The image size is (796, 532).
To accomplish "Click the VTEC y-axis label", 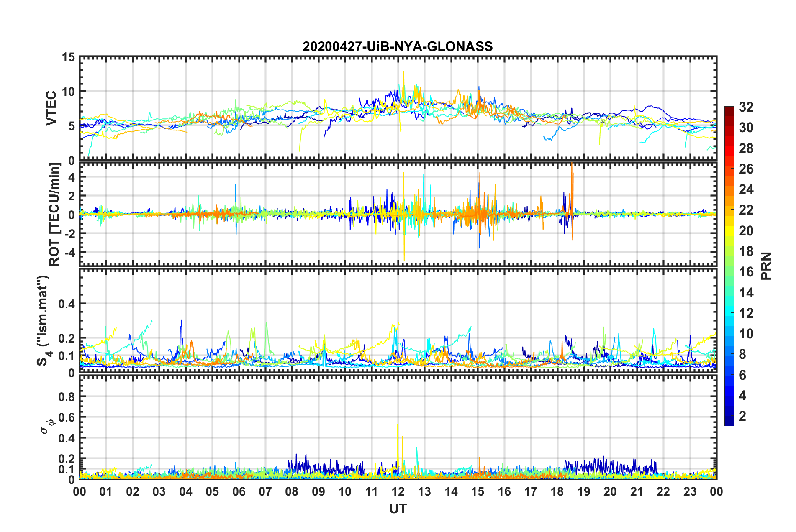I will point(51,108).
